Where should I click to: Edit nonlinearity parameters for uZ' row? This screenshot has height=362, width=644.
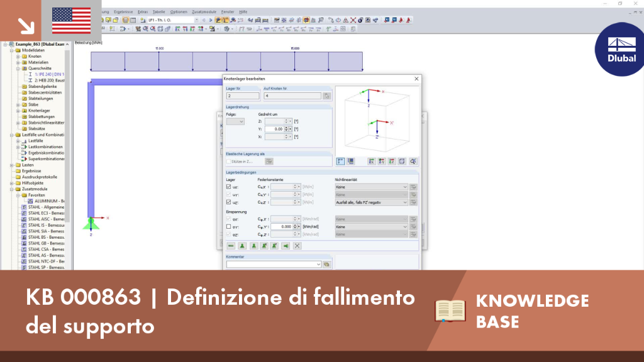(x=413, y=202)
